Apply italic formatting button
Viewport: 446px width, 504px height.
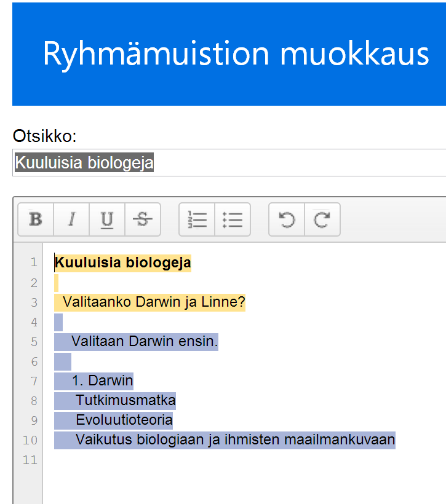pos(71,219)
